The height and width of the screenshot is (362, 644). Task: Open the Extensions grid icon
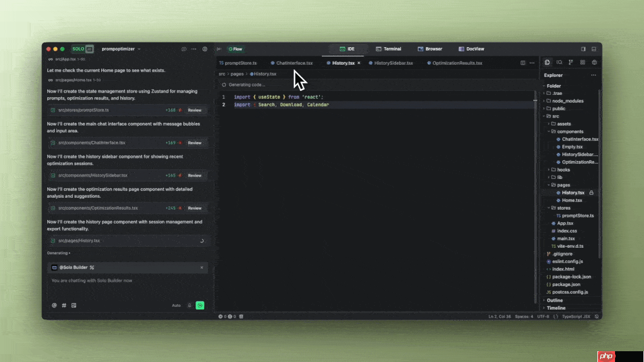click(x=583, y=63)
